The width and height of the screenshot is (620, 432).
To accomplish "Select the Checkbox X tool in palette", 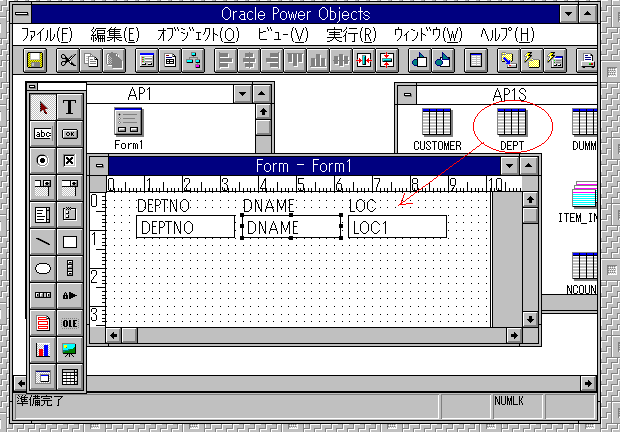I will 70,161.
